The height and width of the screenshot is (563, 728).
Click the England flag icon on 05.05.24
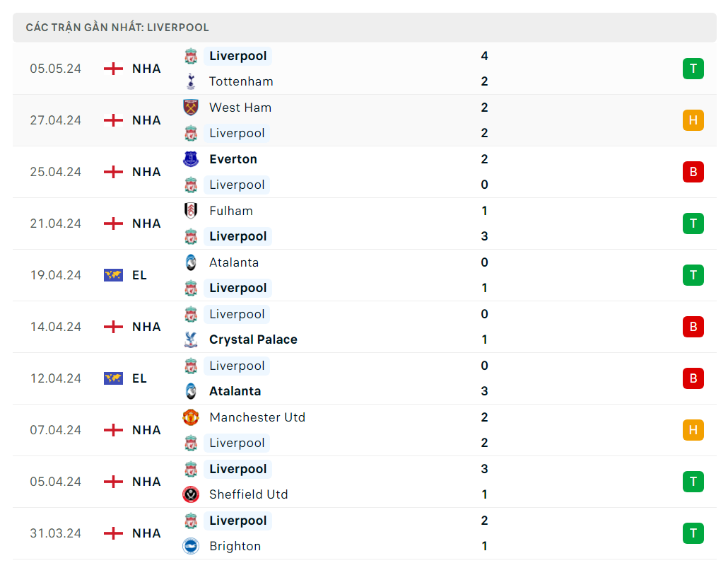pos(113,69)
